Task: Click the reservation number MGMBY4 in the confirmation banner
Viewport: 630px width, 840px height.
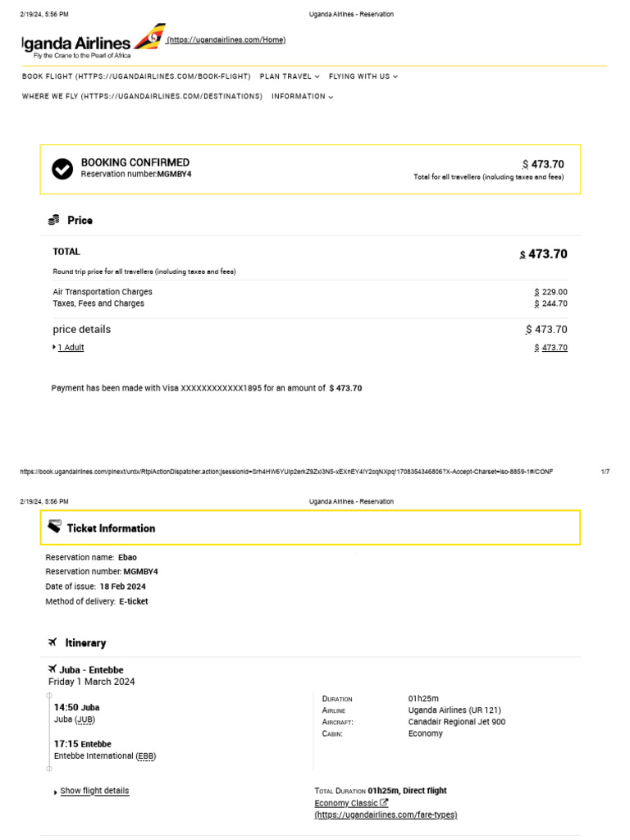Action: point(174,174)
